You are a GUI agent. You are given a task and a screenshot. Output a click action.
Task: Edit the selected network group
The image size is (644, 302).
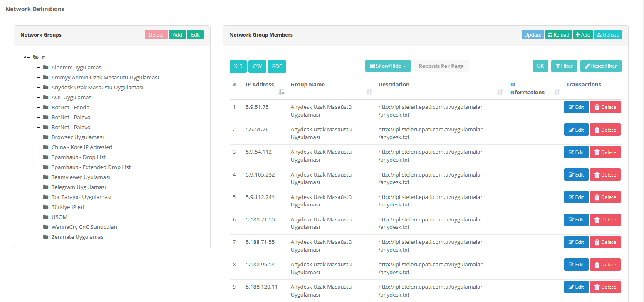pos(196,35)
